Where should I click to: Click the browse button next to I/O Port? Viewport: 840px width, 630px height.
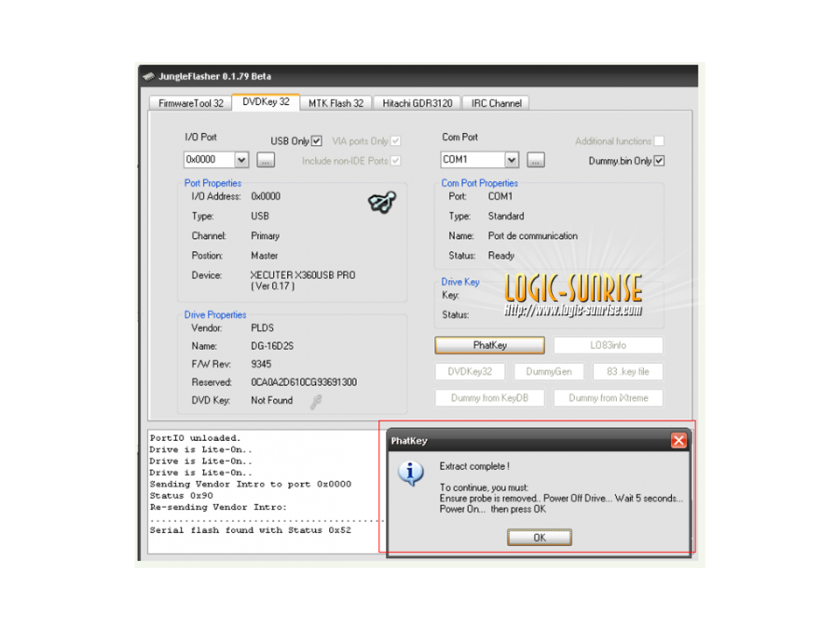pos(266,160)
